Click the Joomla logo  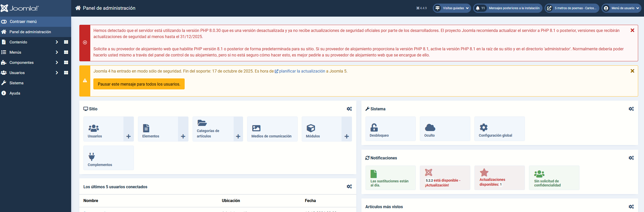click(x=20, y=8)
